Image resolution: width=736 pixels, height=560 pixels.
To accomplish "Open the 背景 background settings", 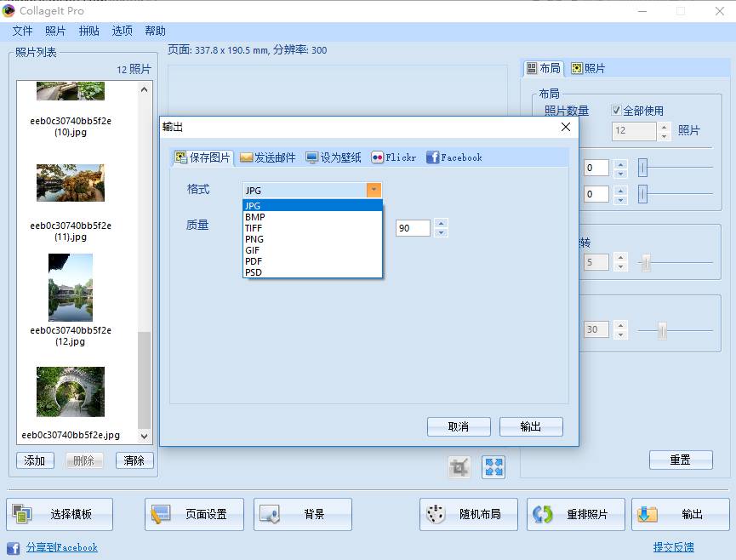I will tap(303, 514).
